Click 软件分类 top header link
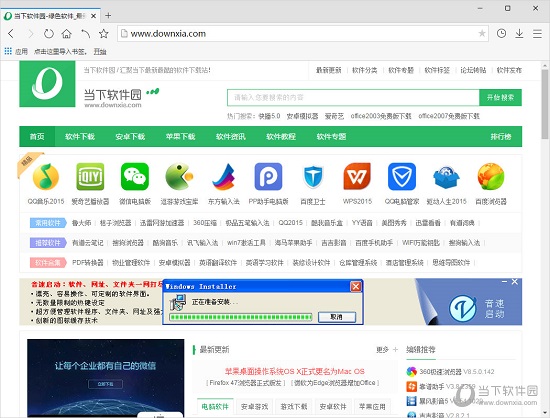This screenshot has height=418, width=550. tap(365, 70)
